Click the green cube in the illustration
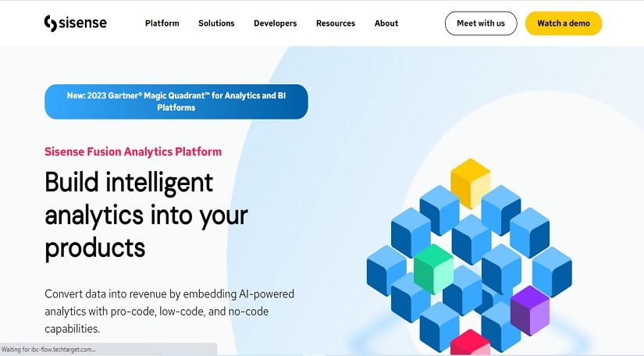Image resolution: width=644 pixels, height=356 pixels. click(x=433, y=269)
